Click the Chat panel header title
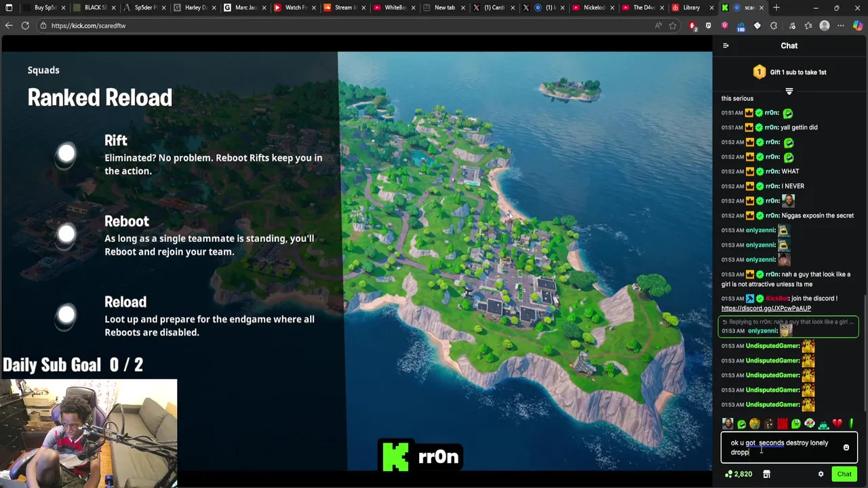Viewport: 868px width, 488px height. [x=789, y=45]
